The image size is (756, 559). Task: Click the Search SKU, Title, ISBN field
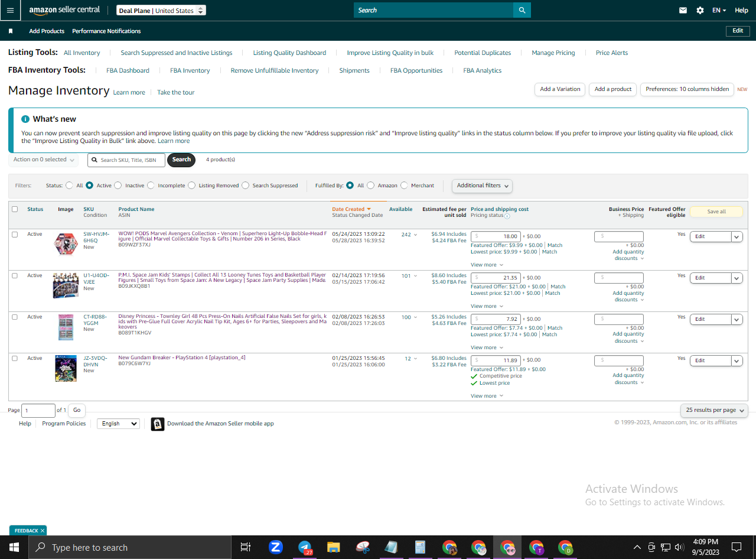coord(126,160)
